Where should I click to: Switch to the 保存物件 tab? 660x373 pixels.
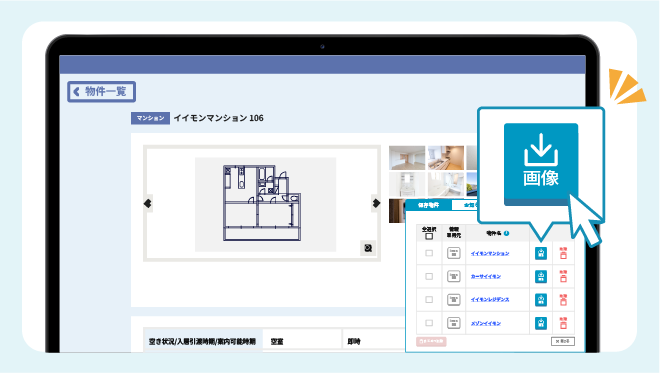pos(428,205)
